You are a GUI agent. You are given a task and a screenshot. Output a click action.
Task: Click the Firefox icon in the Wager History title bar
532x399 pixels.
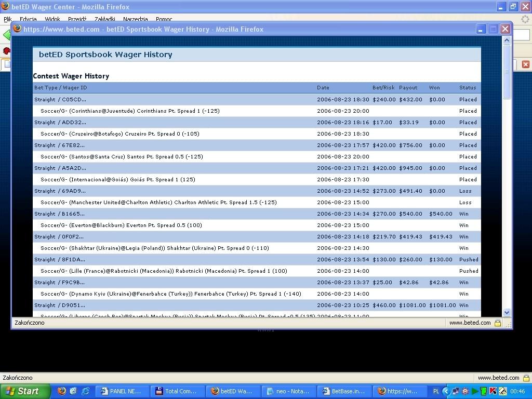point(17,29)
